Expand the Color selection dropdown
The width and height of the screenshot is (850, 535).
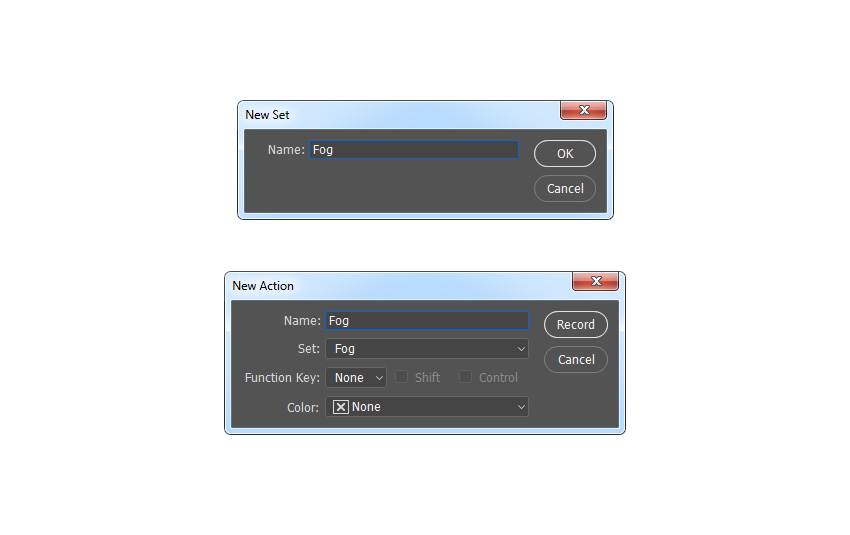click(x=427, y=407)
